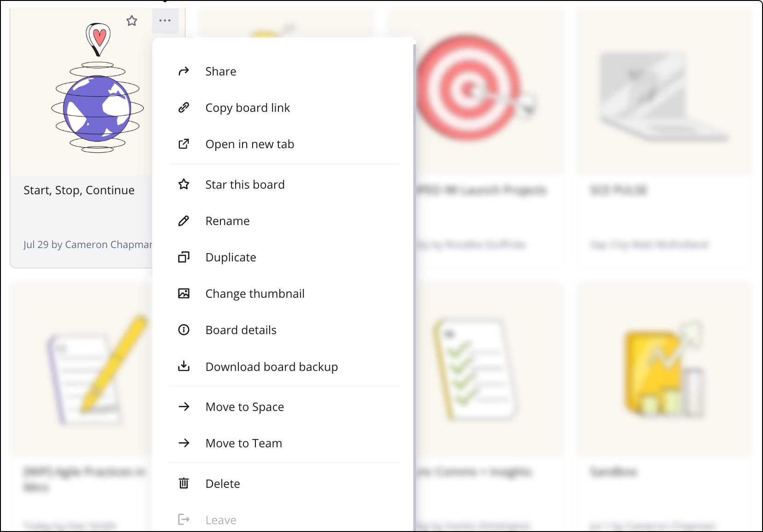Click the trash can Delete icon
This screenshot has height=532, width=763.
coord(184,483)
